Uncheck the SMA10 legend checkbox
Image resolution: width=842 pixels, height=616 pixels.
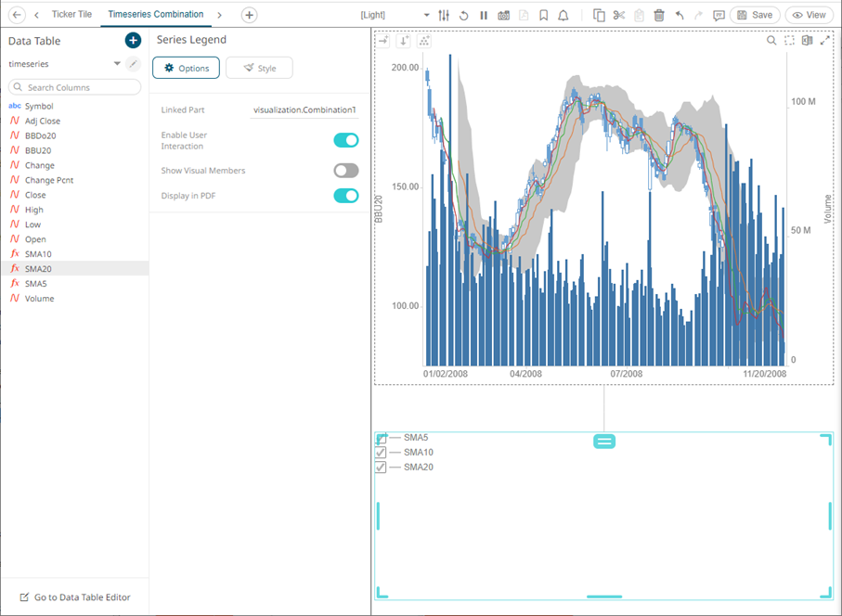click(381, 453)
